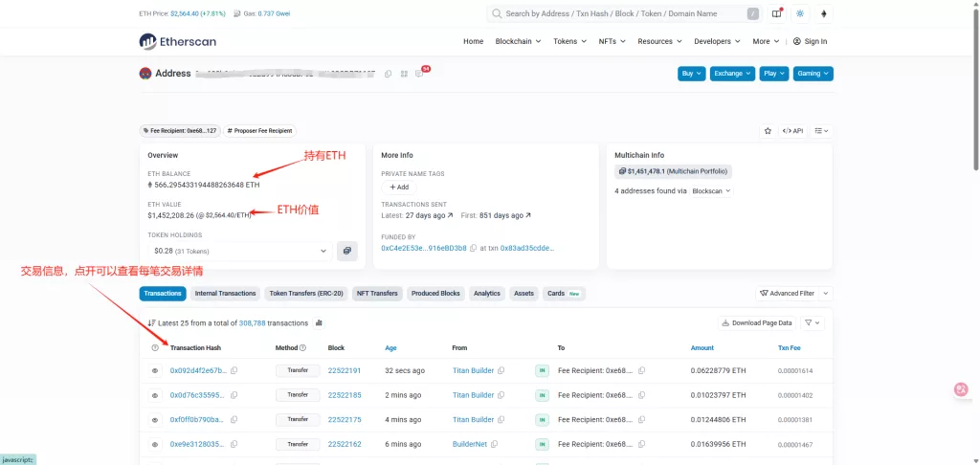Open the Token Holdings $0.28 dropdown

(x=240, y=251)
